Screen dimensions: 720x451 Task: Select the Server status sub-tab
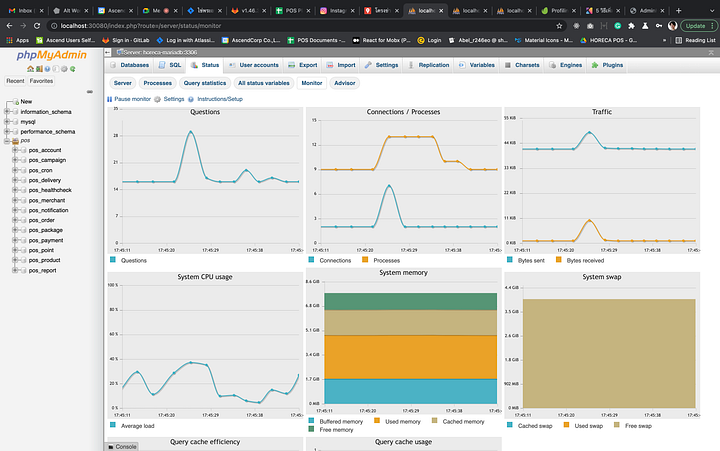point(123,83)
